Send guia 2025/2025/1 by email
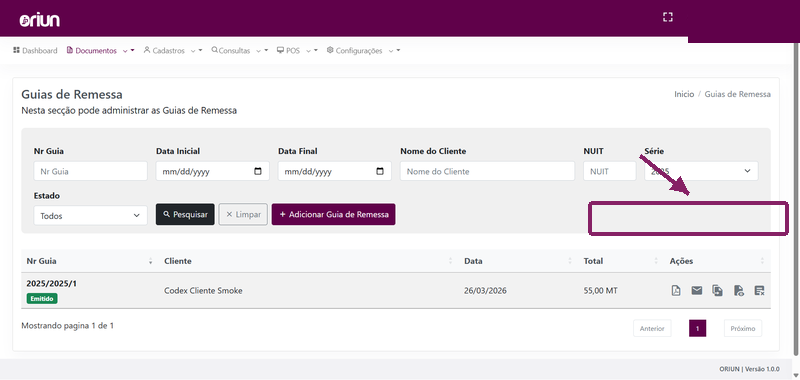 696,291
